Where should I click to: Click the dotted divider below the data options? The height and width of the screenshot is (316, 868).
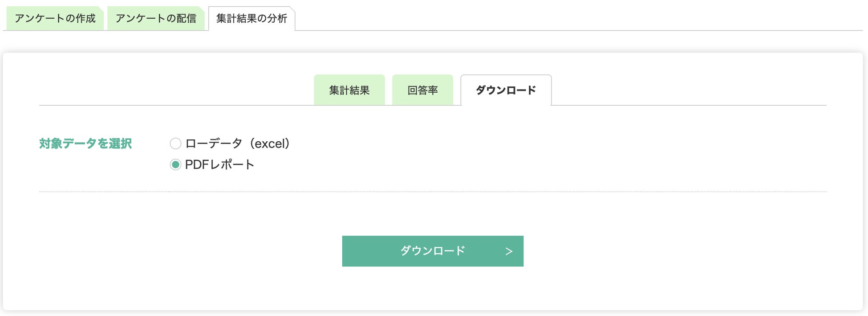click(433, 192)
